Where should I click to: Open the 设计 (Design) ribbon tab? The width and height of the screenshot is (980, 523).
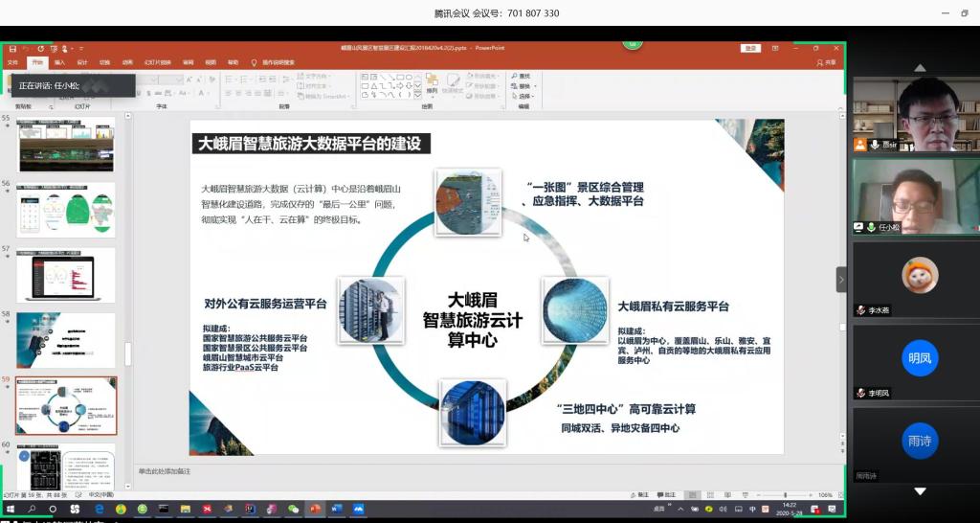[82, 62]
